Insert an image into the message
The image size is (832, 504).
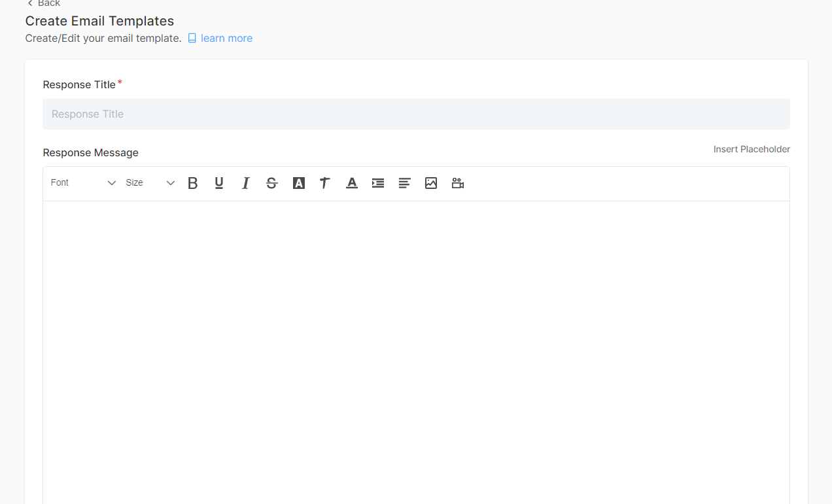431,183
